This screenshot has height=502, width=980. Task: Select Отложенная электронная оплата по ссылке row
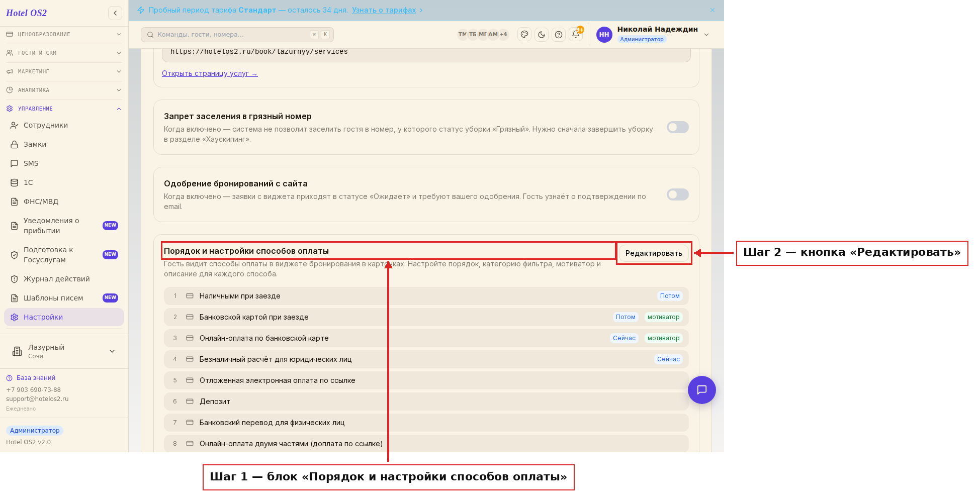point(426,380)
